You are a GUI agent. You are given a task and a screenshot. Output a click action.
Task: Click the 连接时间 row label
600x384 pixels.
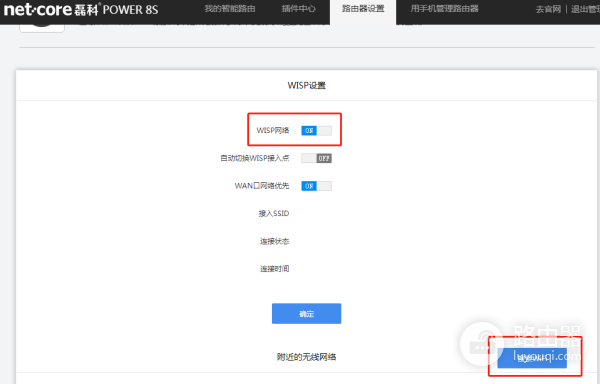274,269
